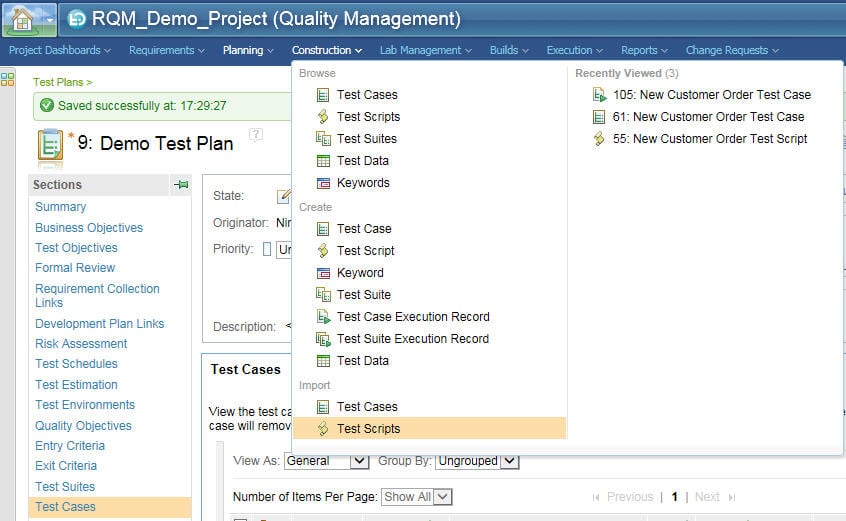The image size is (846, 521).
Task: Click icon for 55: New Customer Order Test Script
Action: tap(599, 139)
